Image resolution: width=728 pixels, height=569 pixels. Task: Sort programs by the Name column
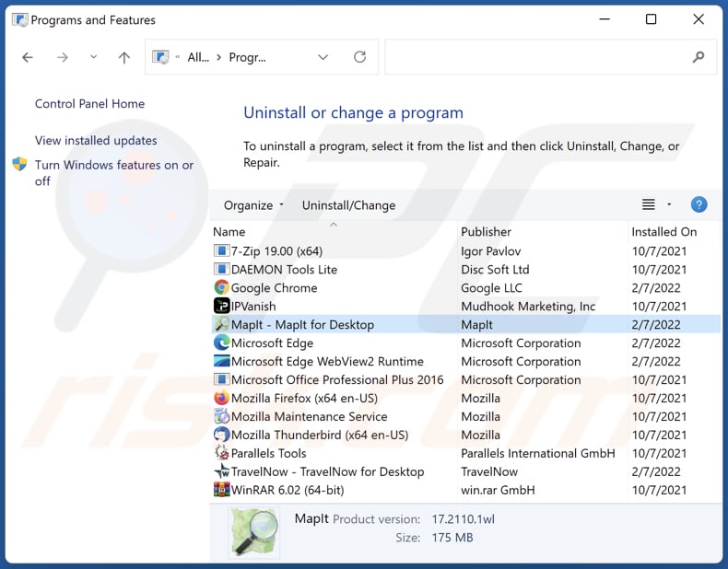click(x=229, y=232)
